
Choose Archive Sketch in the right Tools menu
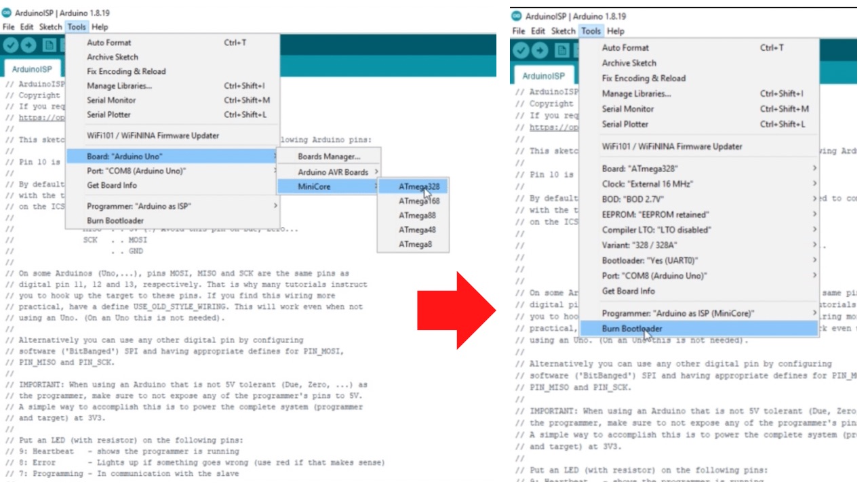699,63
